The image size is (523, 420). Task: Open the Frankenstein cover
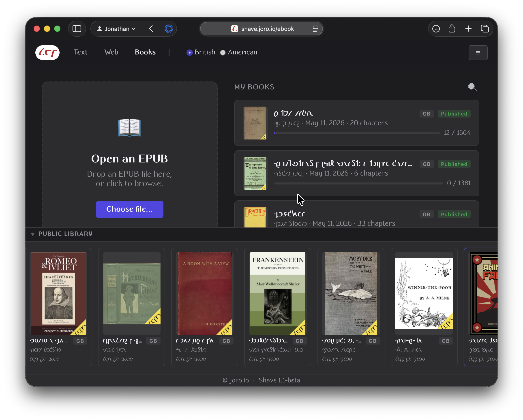point(278,294)
